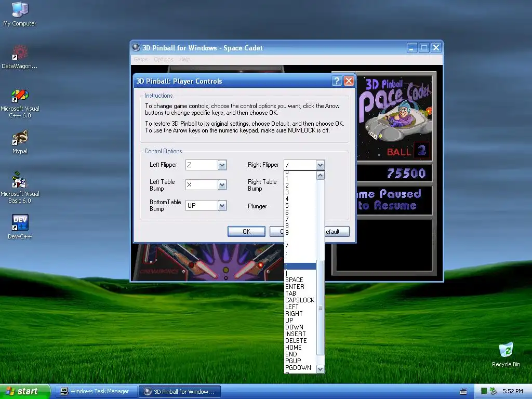Switch to Windows Task Manager taskbar item
Screen dimensions: 532x399
click(x=96, y=392)
